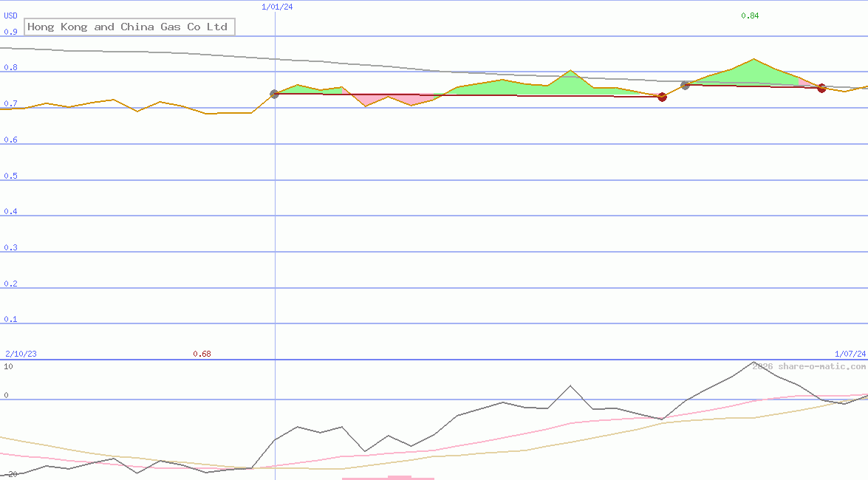Click the -20 label on the oscillator axis
Image resolution: width=868 pixels, height=480 pixels.
coord(10,475)
